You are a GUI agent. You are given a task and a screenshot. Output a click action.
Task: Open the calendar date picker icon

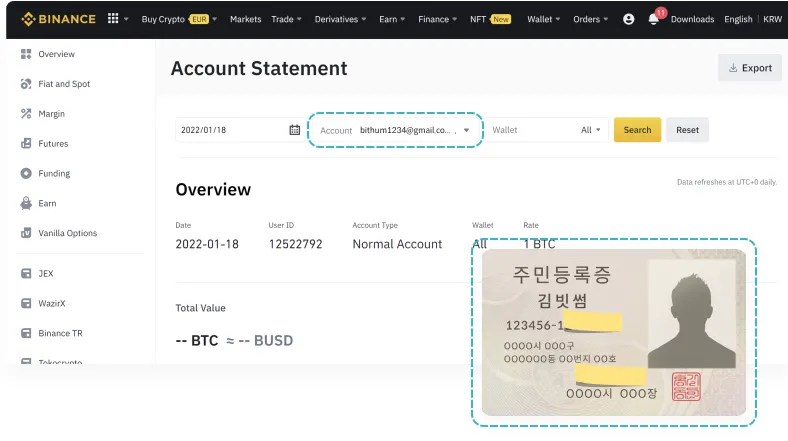tap(294, 130)
